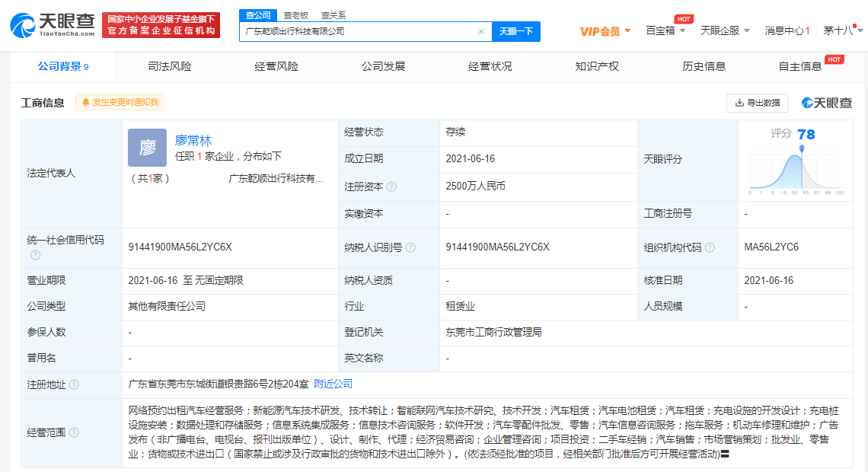Switch to 查关系 search tab
Image resolution: width=868 pixels, height=472 pixels.
coord(333,15)
